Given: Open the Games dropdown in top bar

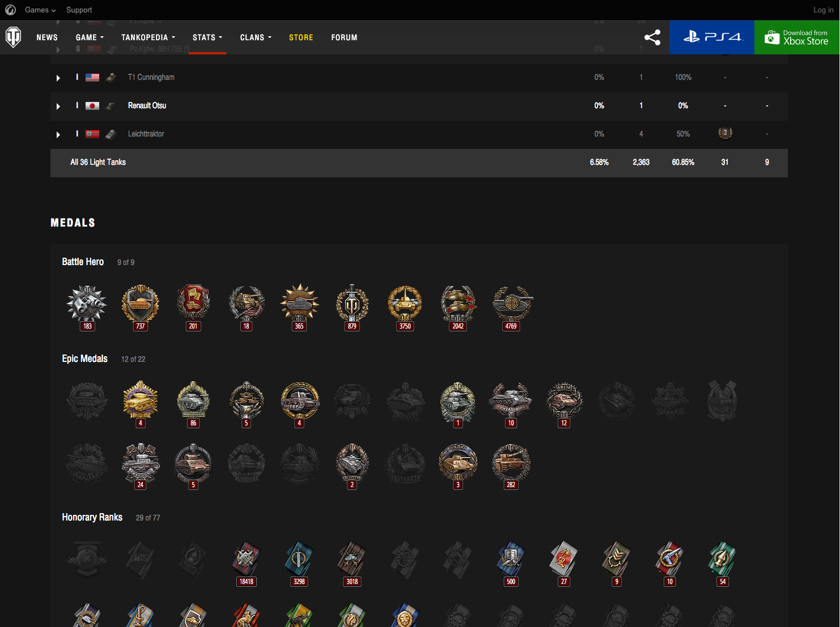Looking at the screenshot, I should 40,10.
